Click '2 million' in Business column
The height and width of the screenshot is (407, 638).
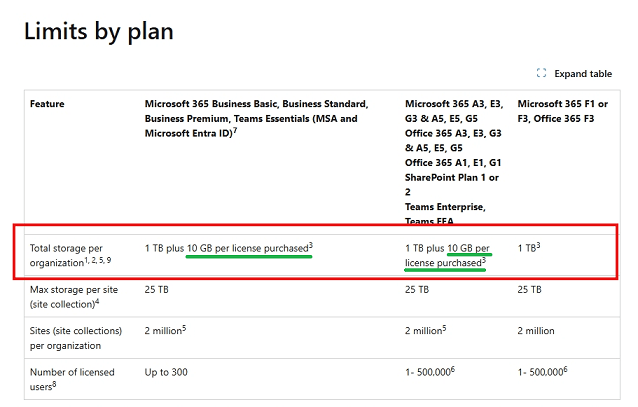(165, 330)
